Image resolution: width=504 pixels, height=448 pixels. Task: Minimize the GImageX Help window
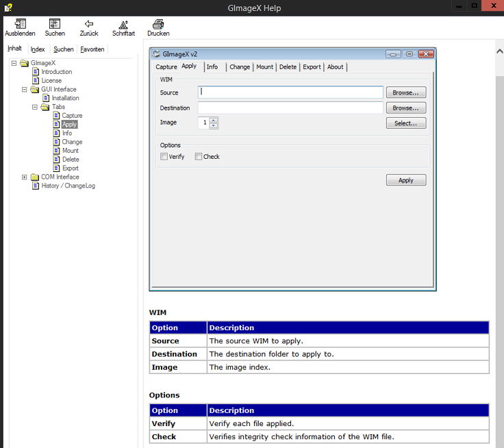pyautogui.click(x=459, y=5)
